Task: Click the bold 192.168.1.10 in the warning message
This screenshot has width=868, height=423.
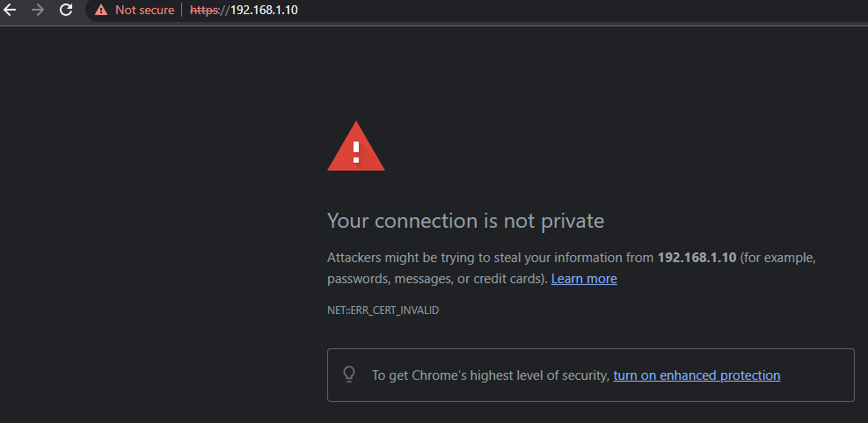Action: point(697,259)
